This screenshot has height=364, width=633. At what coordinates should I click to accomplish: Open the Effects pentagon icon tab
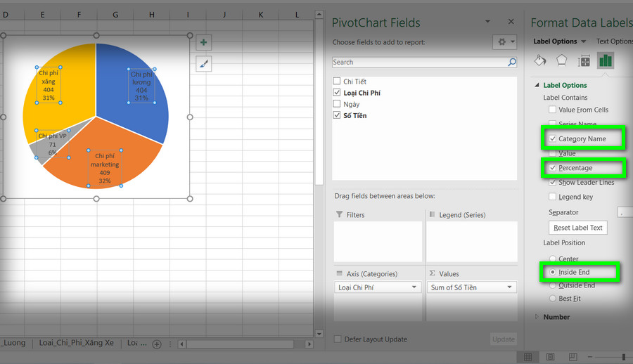[561, 61]
